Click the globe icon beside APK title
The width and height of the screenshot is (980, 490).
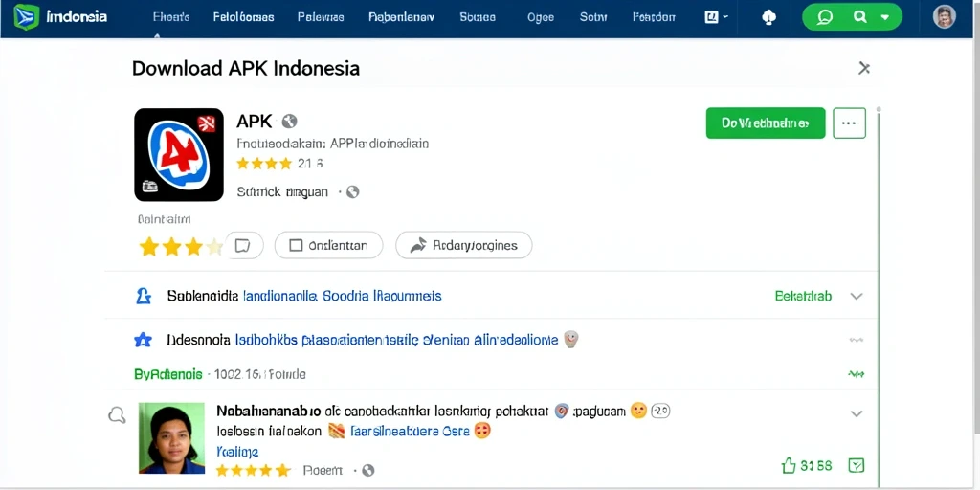(x=289, y=122)
